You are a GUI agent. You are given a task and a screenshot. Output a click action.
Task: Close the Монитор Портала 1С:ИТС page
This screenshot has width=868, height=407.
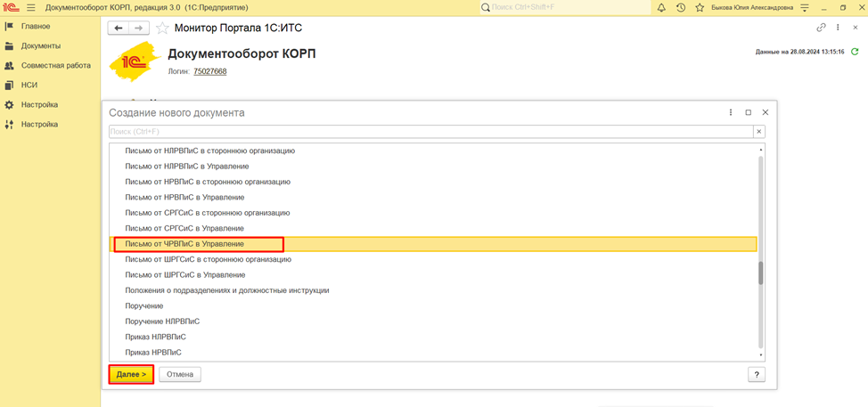[x=856, y=27]
